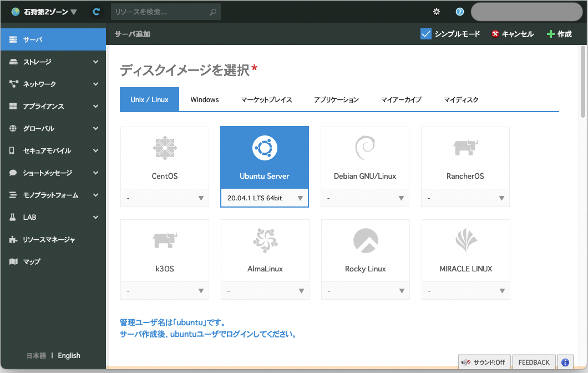Click the refresh icon in top bar
The image size is (588, 373).
(97, 12)
